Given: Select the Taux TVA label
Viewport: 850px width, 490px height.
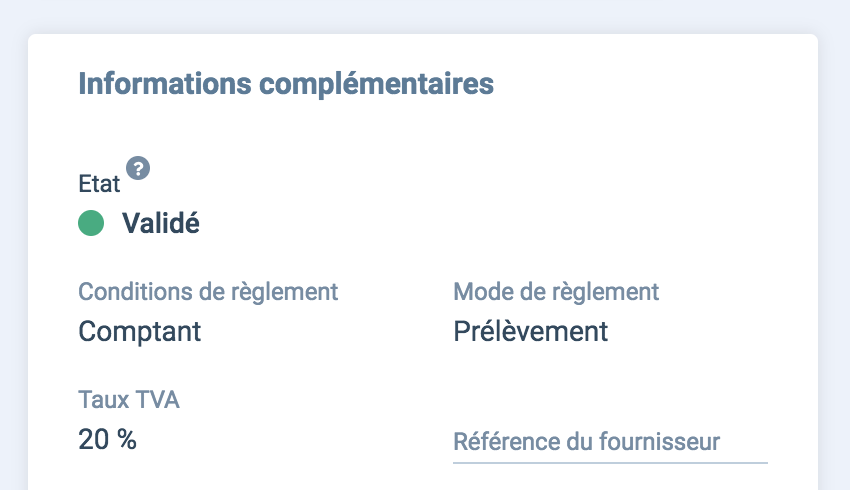Looking at the screenshot, I should (x=129, y=399).
